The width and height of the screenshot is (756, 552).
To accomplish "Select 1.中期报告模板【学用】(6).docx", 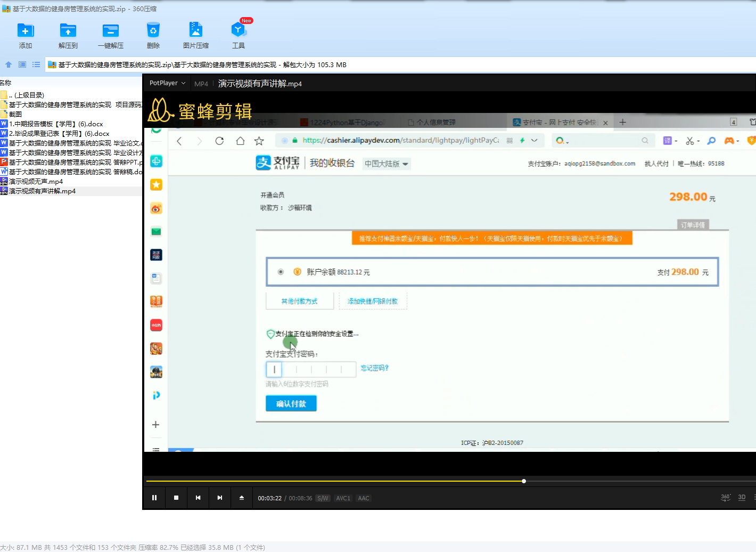I will pyautogui.click(x=52, y=124).
